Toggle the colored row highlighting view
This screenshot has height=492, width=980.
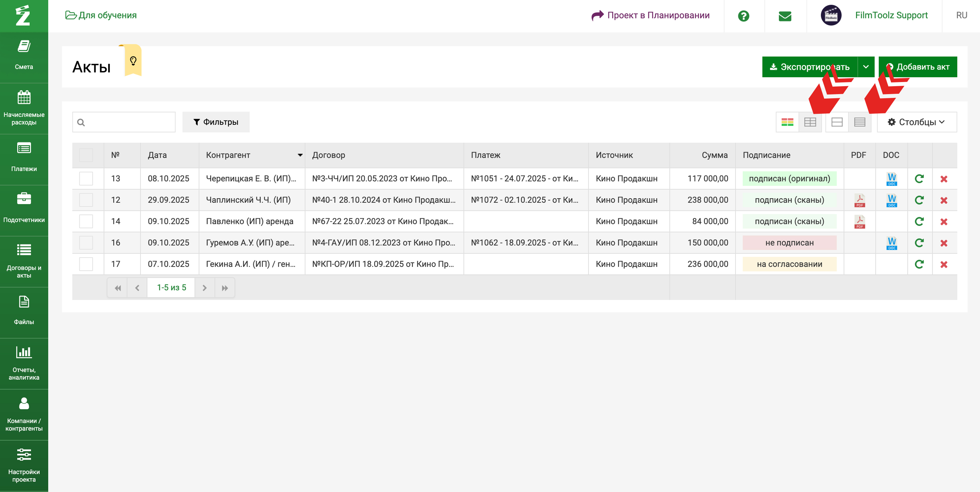coord(787,122)
